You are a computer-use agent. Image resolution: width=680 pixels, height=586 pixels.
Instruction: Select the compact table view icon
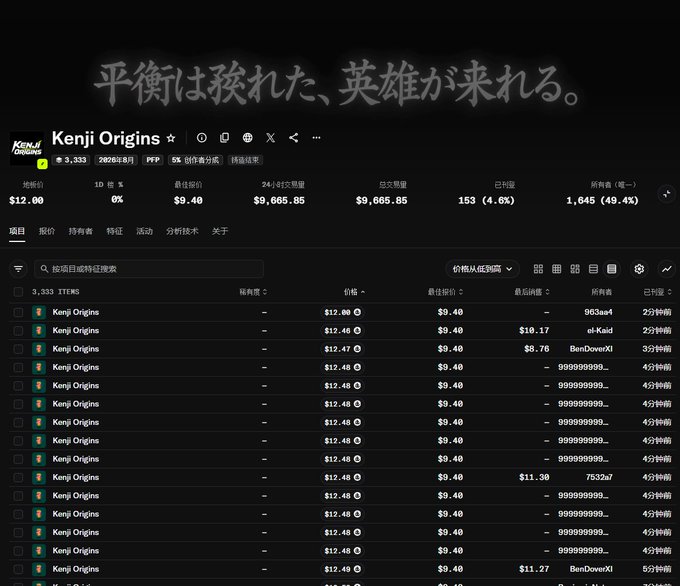coord(611,269)
